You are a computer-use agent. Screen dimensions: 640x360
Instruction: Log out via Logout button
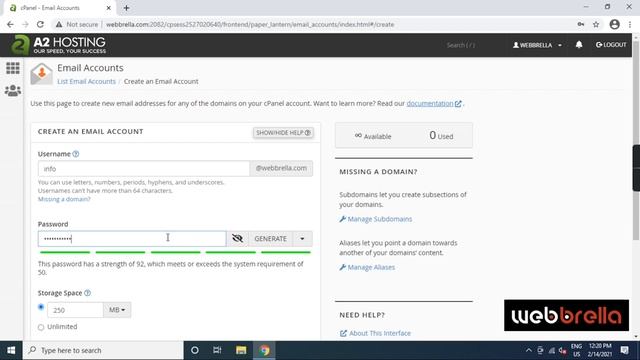(611, 44)
